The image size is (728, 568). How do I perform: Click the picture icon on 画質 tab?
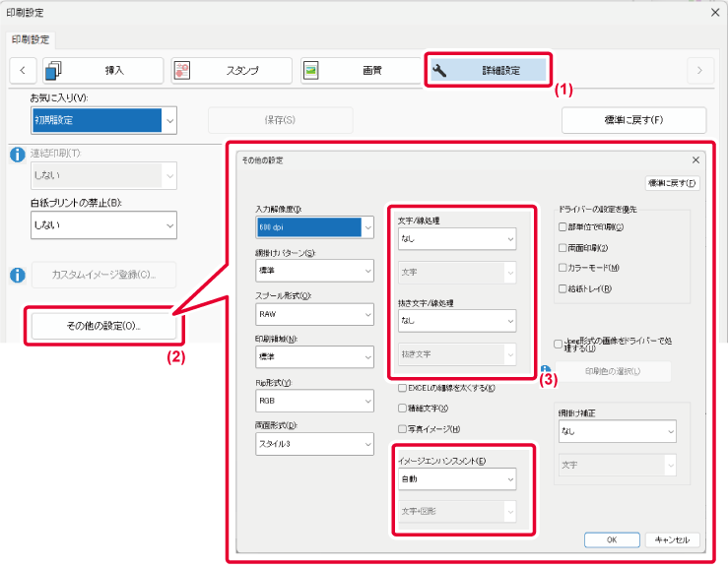click(311, 70)
